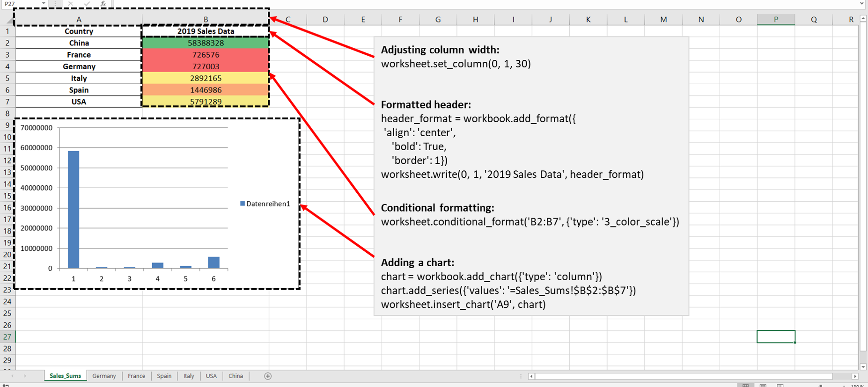Click the horizontal scrollbar left arrow

point(531,376)
